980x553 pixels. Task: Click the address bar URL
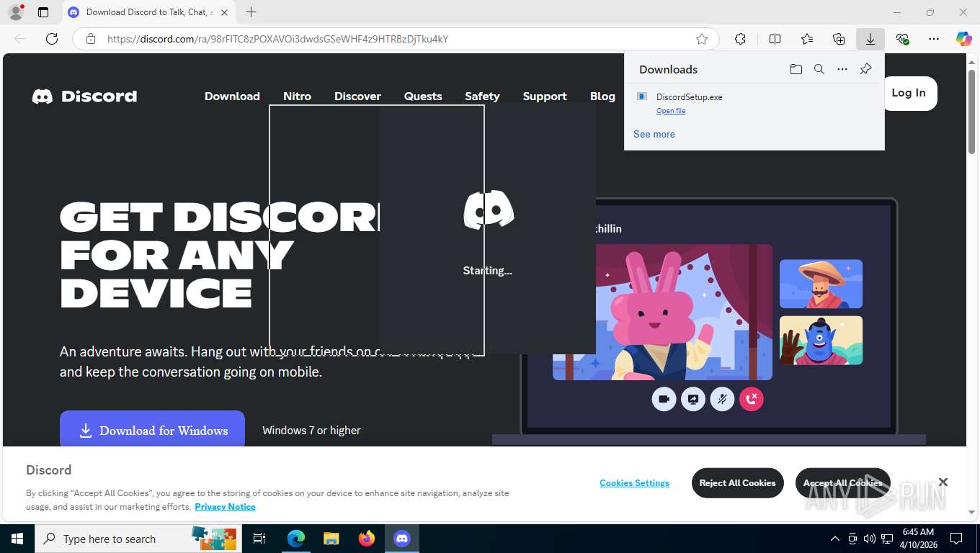coord(277,39)
